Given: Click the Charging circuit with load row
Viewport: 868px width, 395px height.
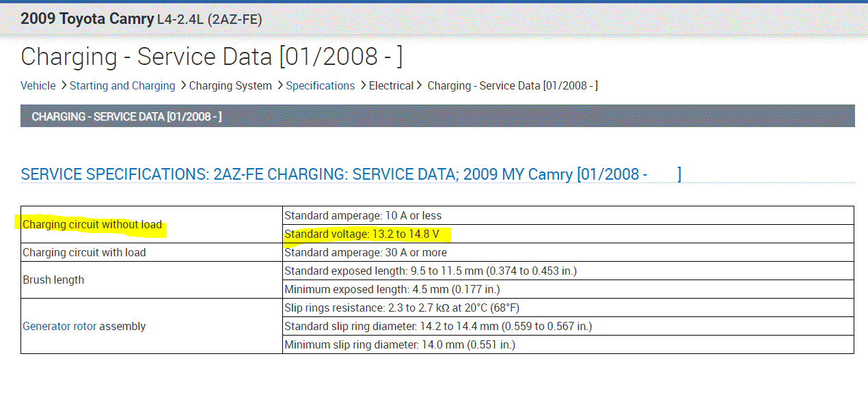Looking at the screenshot, I should 84,253.
